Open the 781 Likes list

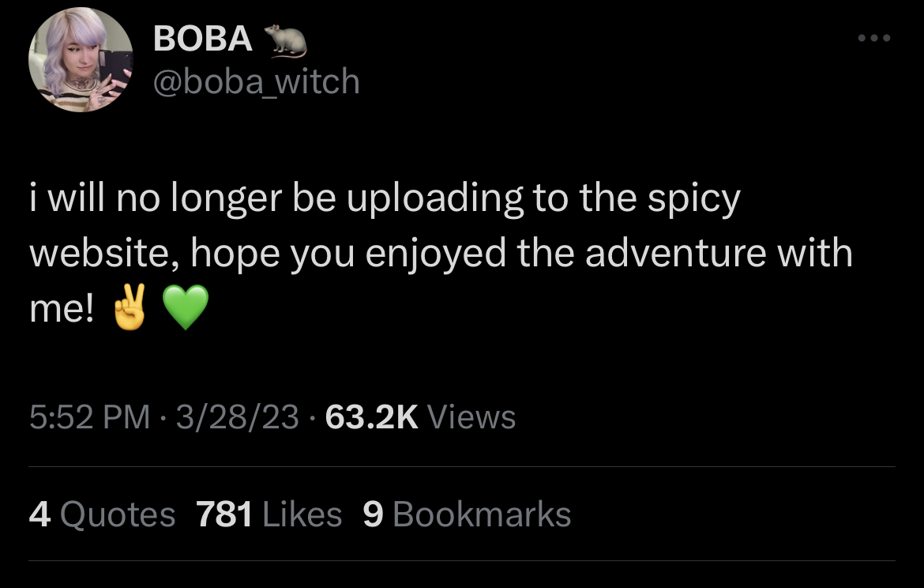[x=269, y=514]
